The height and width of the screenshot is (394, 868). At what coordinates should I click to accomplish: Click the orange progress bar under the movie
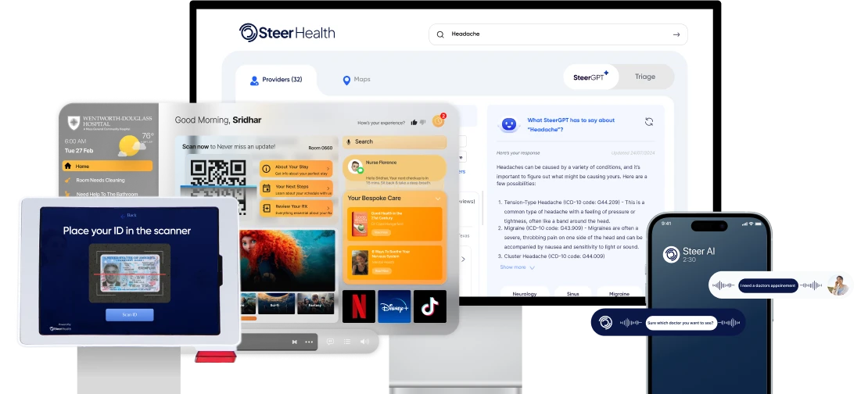point(249,318)
